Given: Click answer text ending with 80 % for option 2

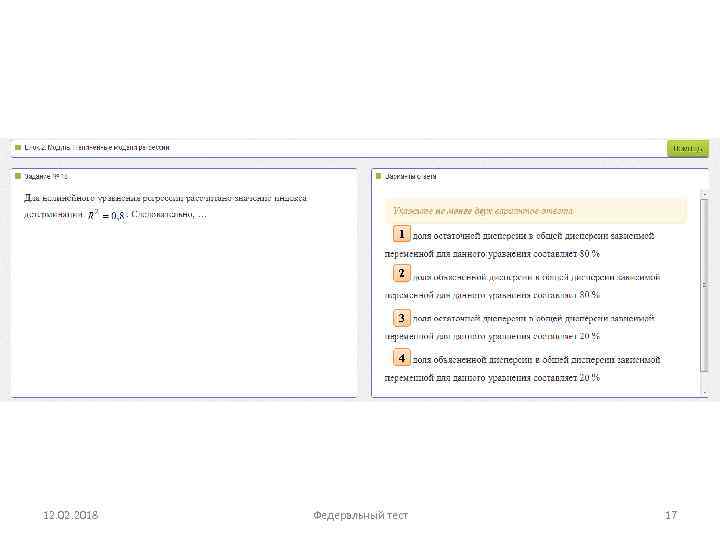Looking at the screenshot, I should tap(523, 286).
